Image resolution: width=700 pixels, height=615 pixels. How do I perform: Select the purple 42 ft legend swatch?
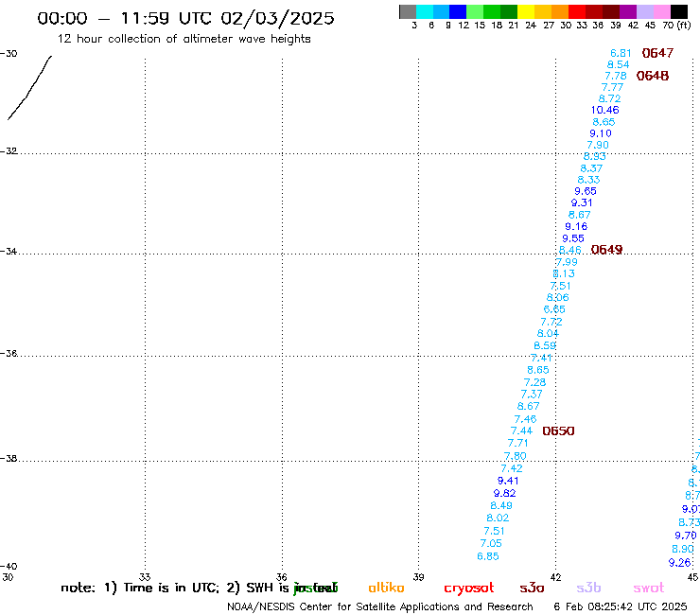[627, 12]
